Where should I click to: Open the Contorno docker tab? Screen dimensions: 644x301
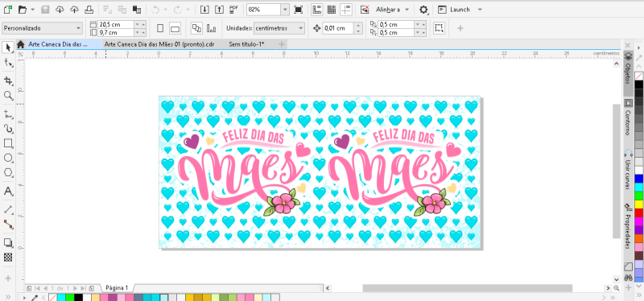click(628, 118)
